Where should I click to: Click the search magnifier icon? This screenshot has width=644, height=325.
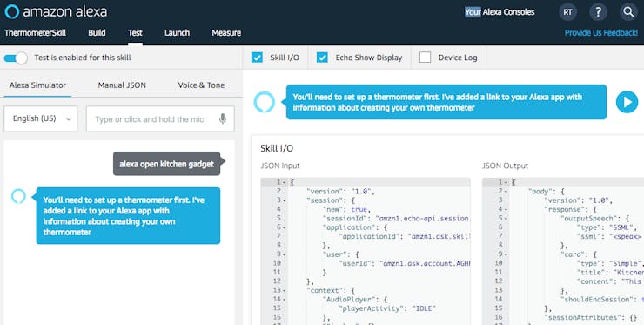(x=628, y=12)
